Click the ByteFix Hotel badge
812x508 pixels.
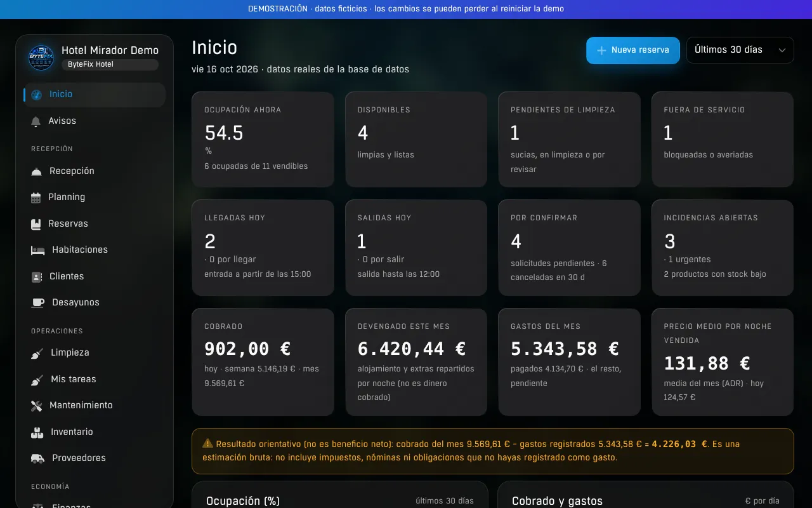click(110, 65)
